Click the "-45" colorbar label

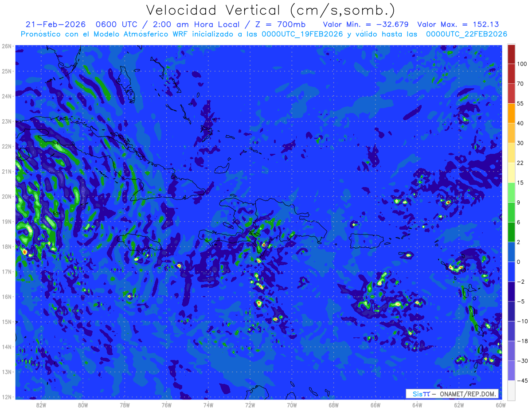(x=522, y=380)
